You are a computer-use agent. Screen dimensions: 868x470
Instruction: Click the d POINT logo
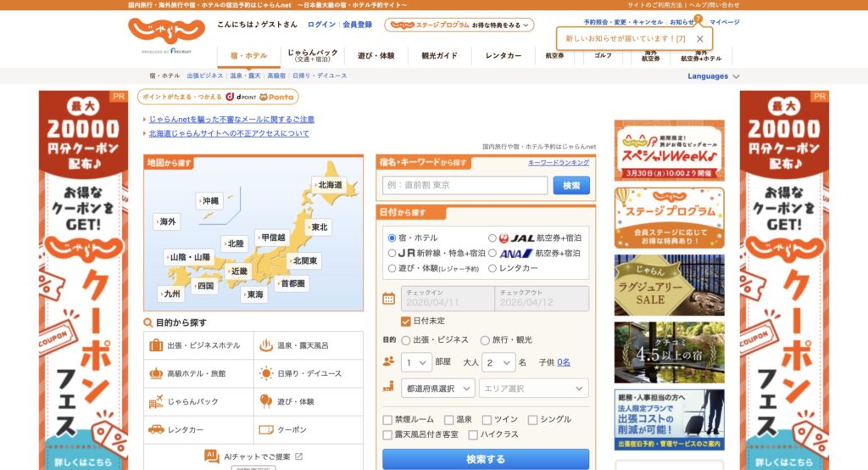tap(241, 97)
